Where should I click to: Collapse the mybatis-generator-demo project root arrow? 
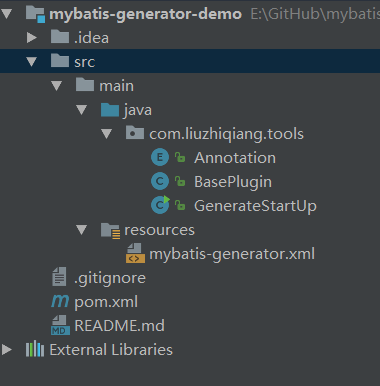point(6,14)
